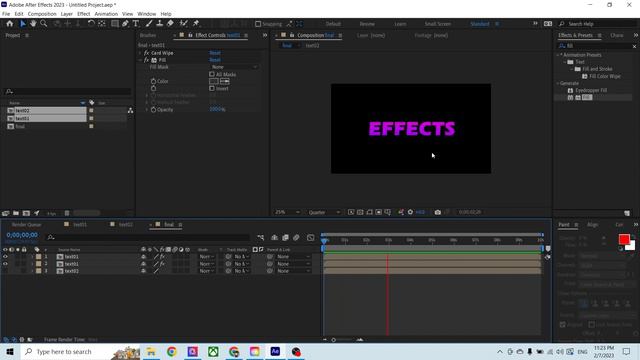Switch to the Render Queue tab

(27, 224)
